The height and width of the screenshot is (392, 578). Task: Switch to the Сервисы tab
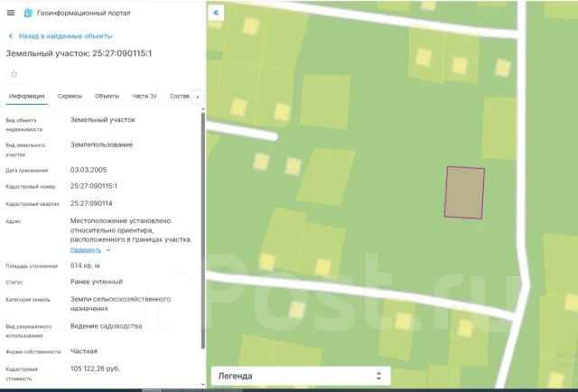(70, 97)
